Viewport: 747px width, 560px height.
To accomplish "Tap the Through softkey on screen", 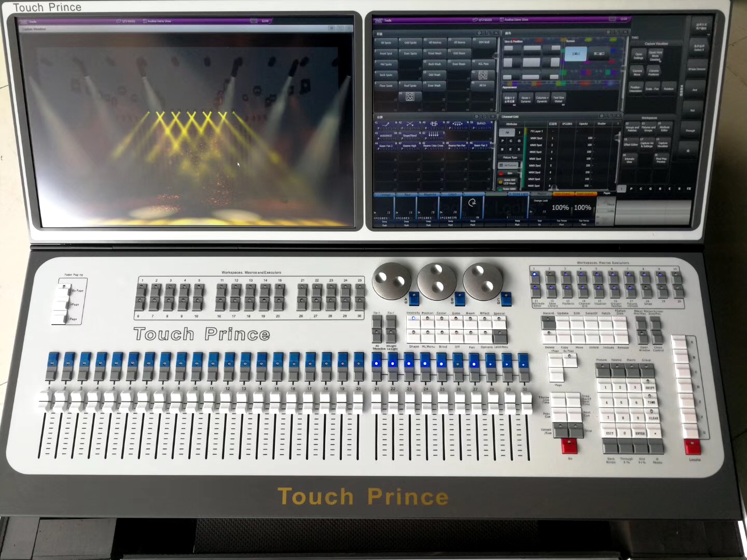I will pyautogui.click(x=690, y=130).
